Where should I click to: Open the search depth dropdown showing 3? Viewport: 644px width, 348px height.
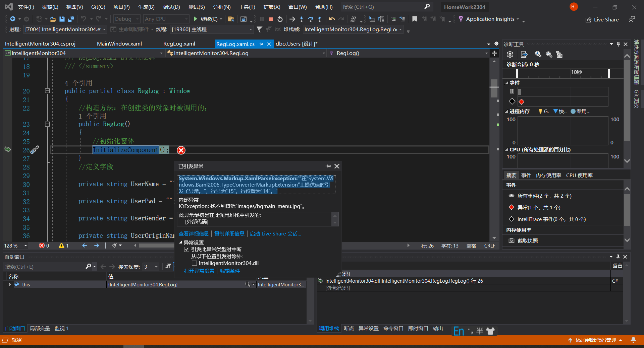click(151, 267)
